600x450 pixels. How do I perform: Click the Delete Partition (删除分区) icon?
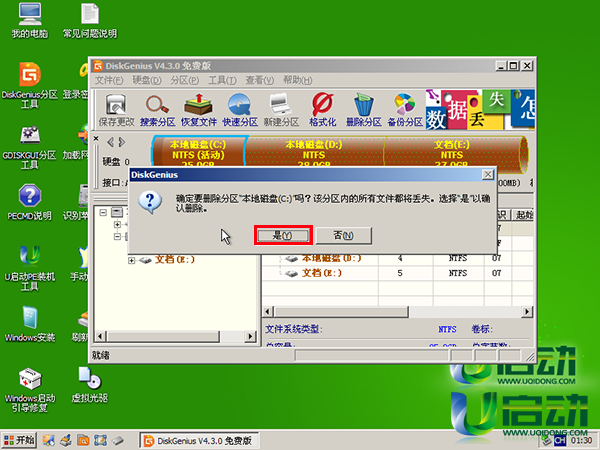click(x=364, y=110)
